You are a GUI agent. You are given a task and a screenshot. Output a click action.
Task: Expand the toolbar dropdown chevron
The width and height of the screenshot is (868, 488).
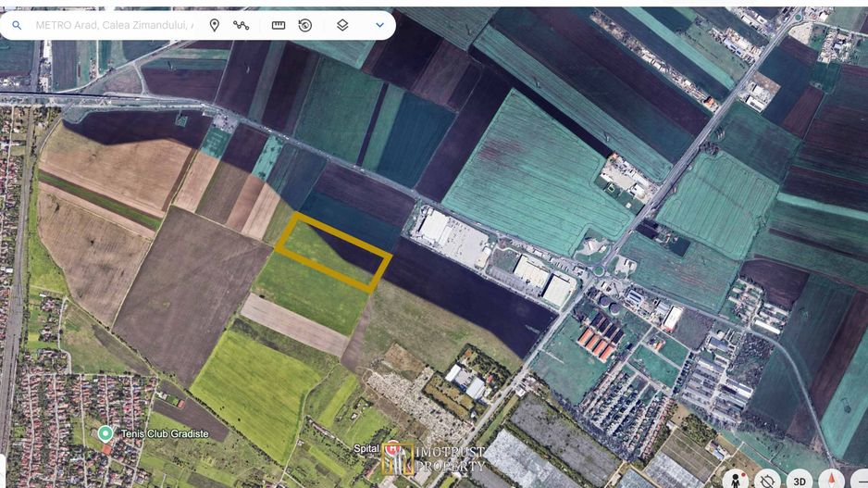click(379, 26)
